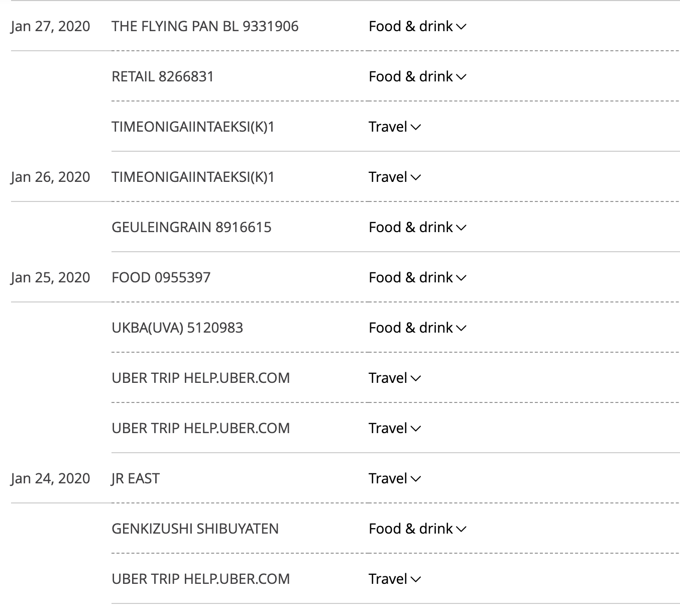Select the JR EAST transaction

pos(136,479)
